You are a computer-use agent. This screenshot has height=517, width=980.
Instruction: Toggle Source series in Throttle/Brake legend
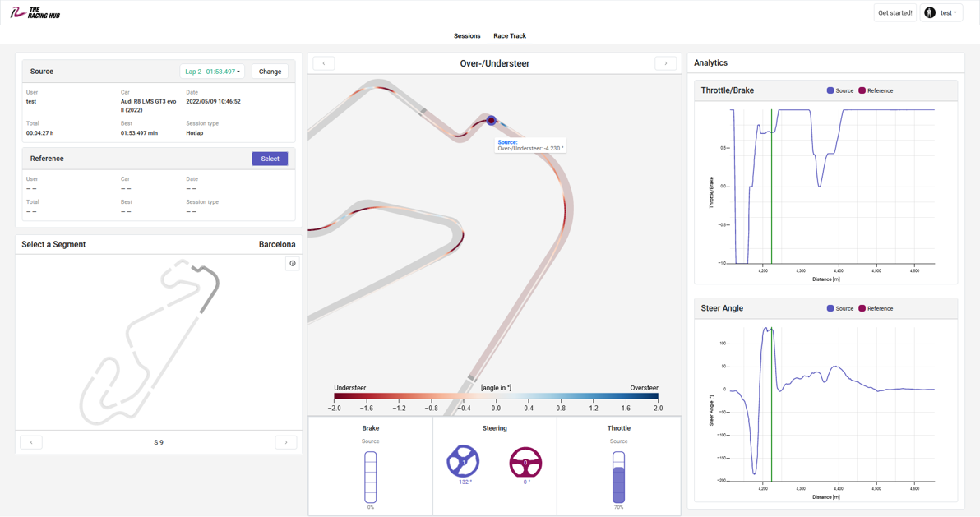[839, 90]
